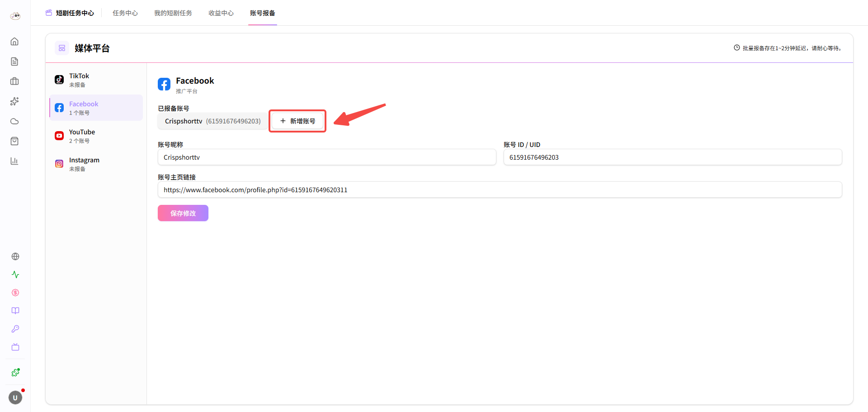Click the 已报备账号 label
This screenshot has width=868, height=412.
click(x=174, y=109)
